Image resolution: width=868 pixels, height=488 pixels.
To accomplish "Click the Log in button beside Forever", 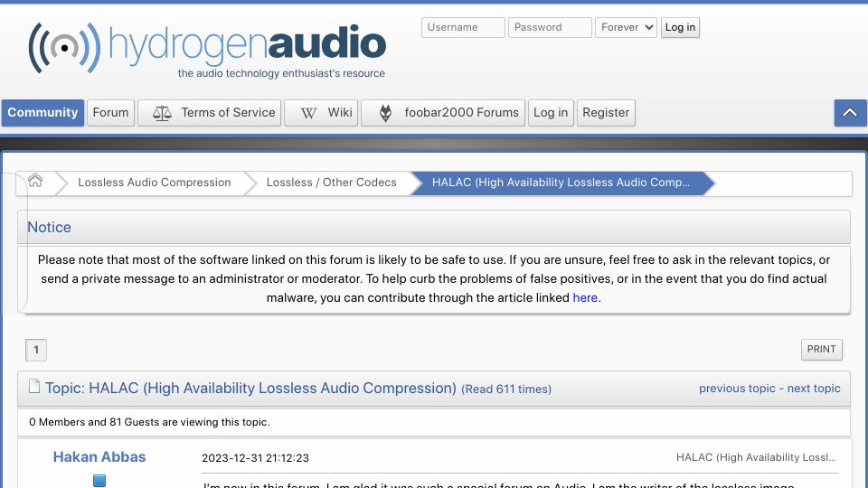I will 680,27.
